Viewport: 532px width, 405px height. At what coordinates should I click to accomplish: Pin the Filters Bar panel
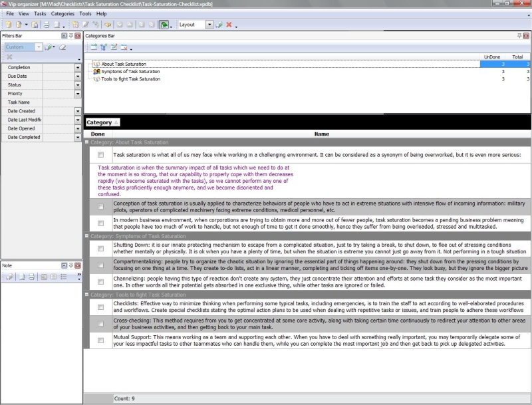tap(70, 35)
